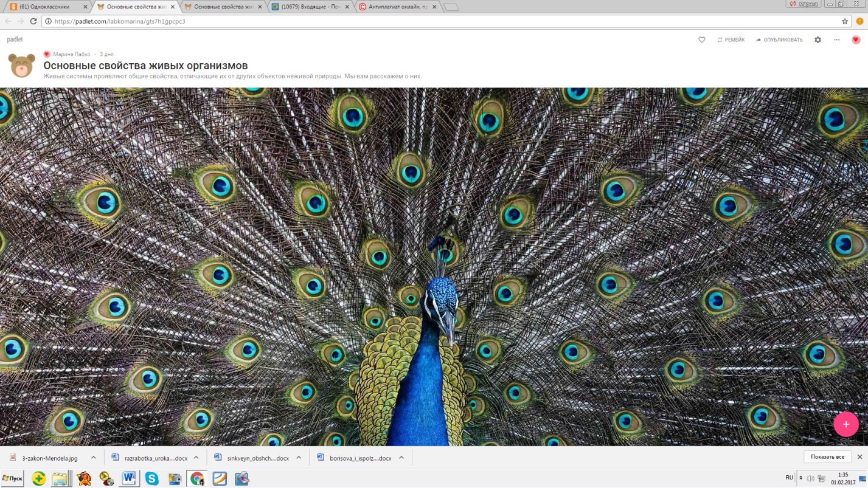Screen dimensions: 868x488
Task: Expand options for borisova_i_ispolz docx download
Action: pyautogui.click(x=401, y=458)
